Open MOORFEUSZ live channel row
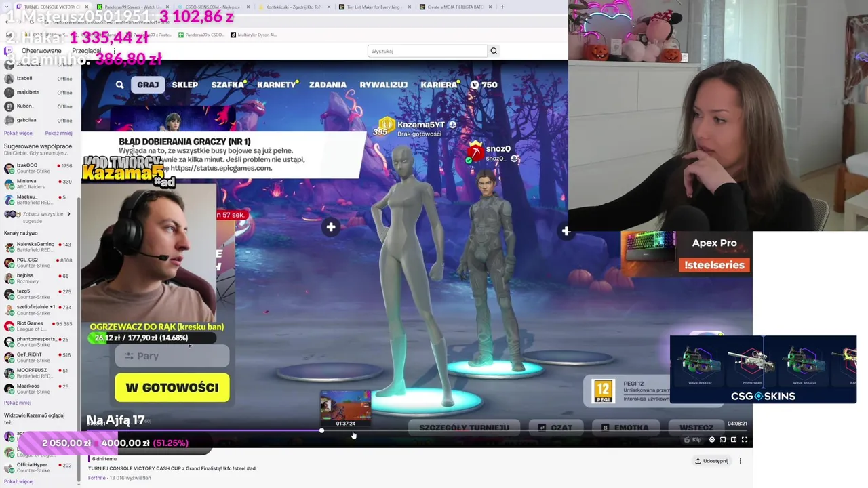 click(39, 373)
